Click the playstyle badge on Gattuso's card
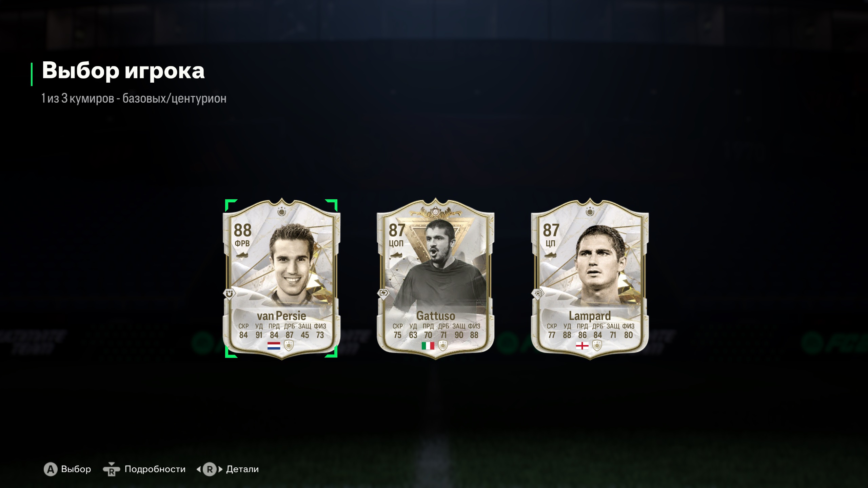 tap(383, 293)
